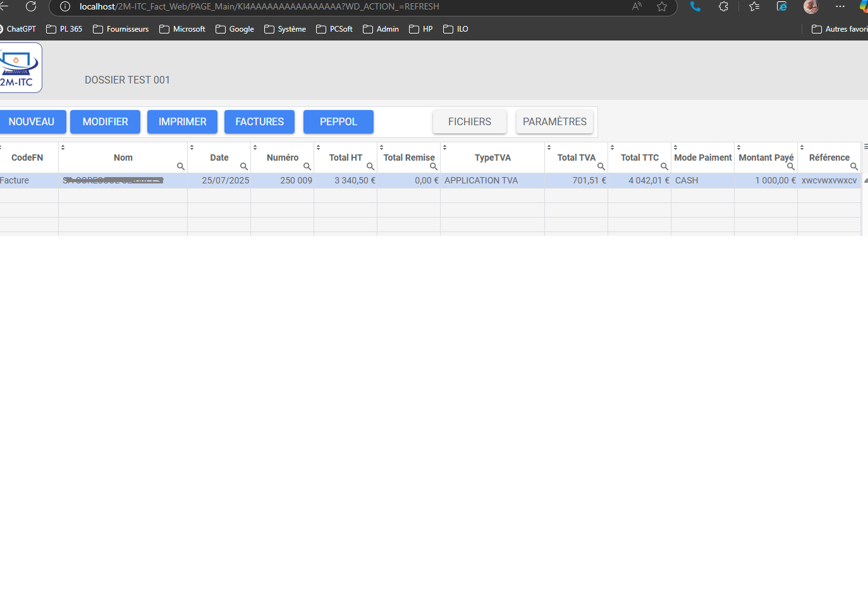
Task: Open the Microsoft bookmark folder
Action: [x=182, y=29]
